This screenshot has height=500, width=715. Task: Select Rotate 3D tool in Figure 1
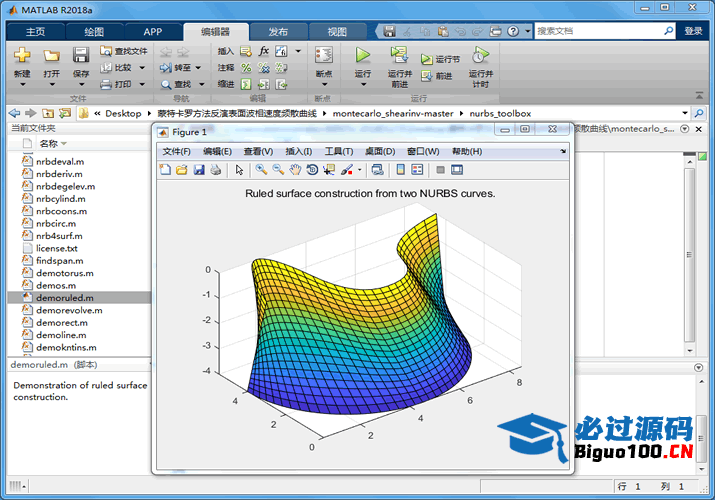click(x=312, y=170)
